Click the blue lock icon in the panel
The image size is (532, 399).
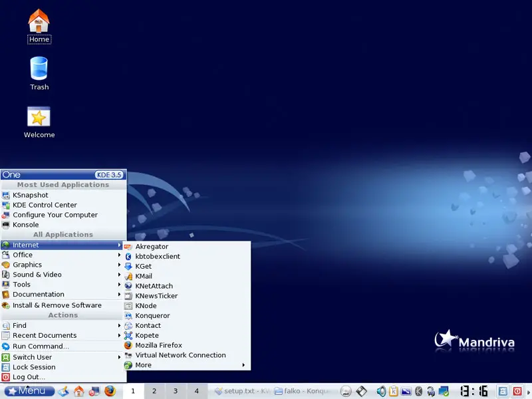tap(503, 391)
